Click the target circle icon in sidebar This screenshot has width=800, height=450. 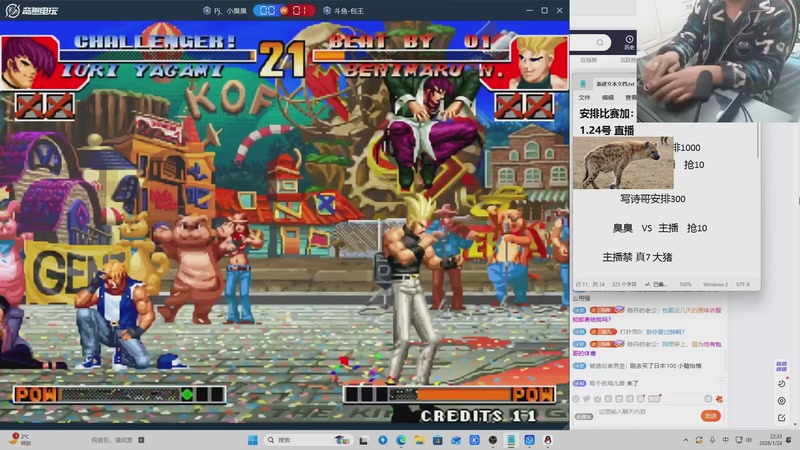point(782,401)
